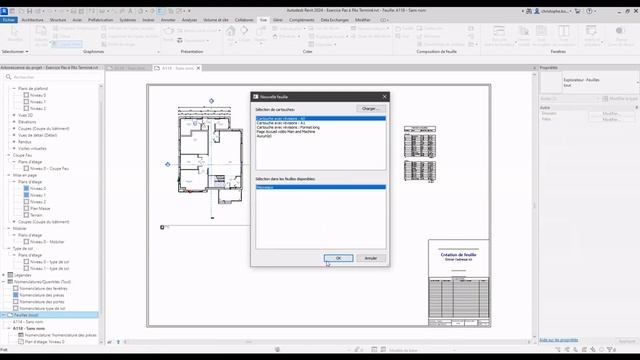This screenshot has height=360, width=640.
Task: Expand the Elévations tree node
Action: pyautogui.click(x=14, y=122)
